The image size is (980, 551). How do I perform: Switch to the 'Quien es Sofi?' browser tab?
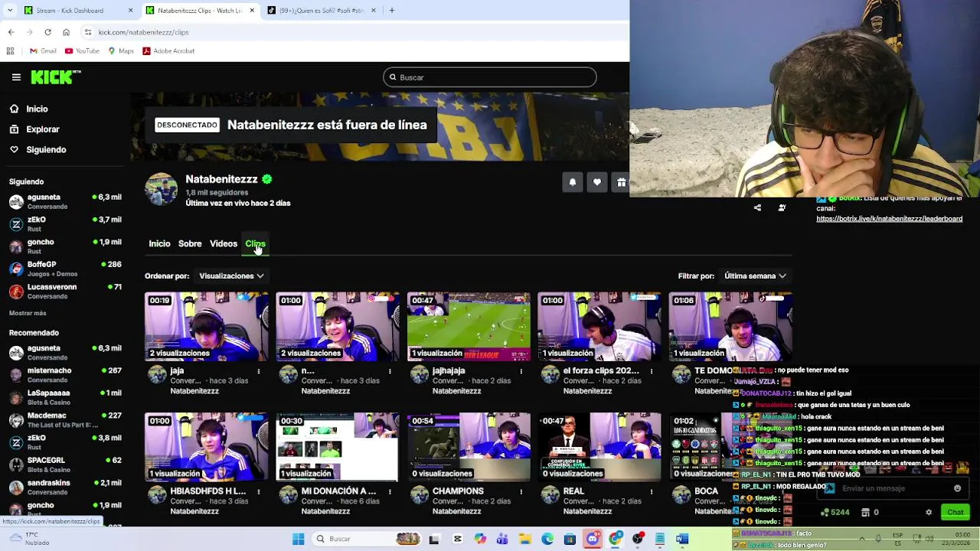tap(322, 11)
